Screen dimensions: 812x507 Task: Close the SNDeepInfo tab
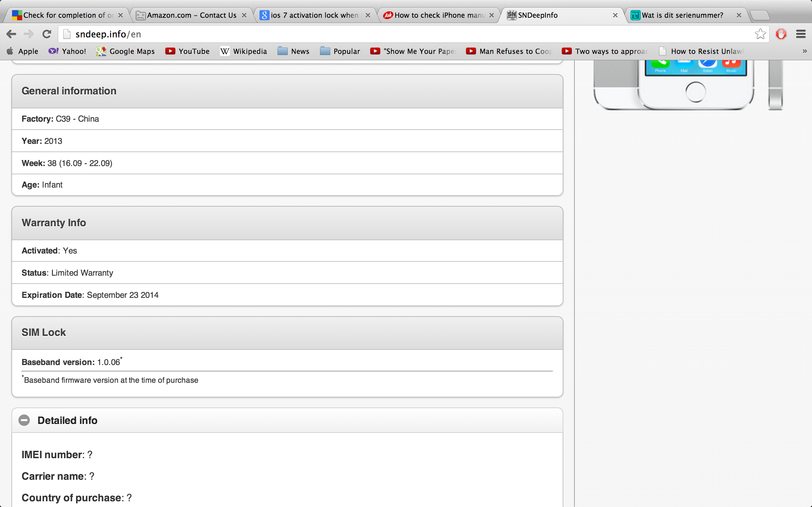[615, 15]
